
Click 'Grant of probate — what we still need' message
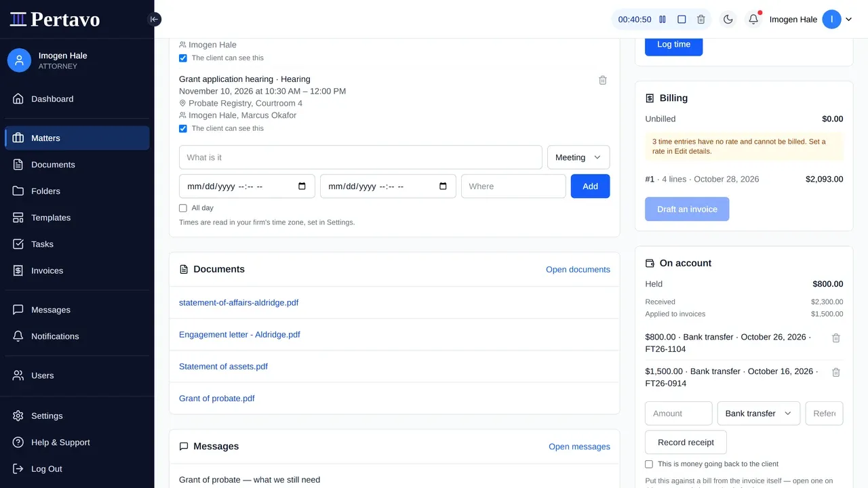(x=250, y=480)
